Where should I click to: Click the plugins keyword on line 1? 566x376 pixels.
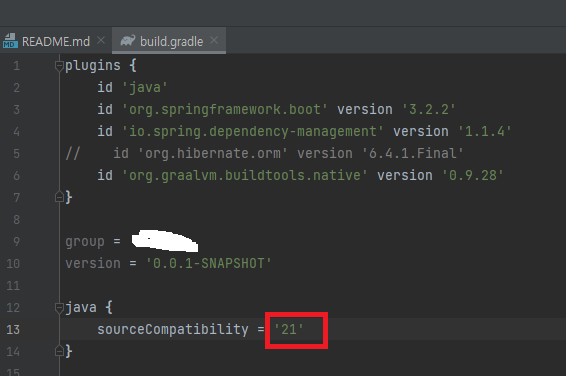tap(93, 66)
